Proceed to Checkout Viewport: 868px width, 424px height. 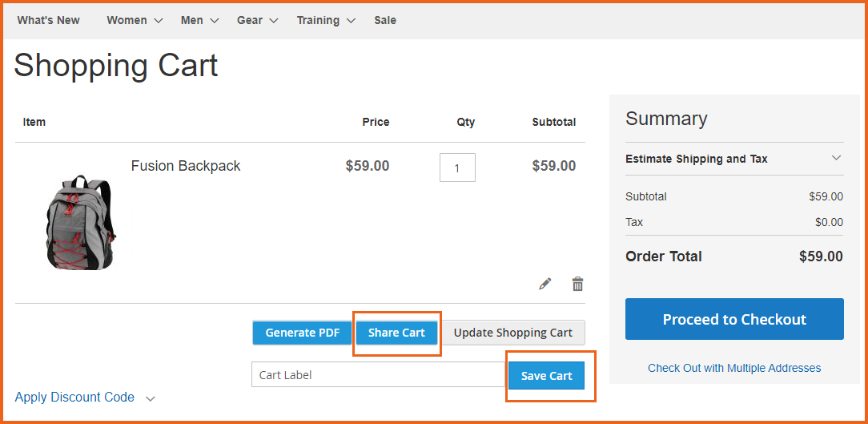point(734,319)
